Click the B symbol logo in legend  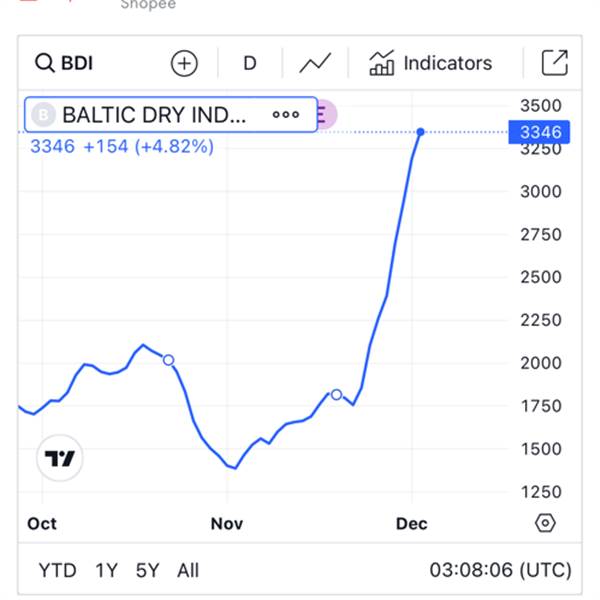tap(43, 115)
